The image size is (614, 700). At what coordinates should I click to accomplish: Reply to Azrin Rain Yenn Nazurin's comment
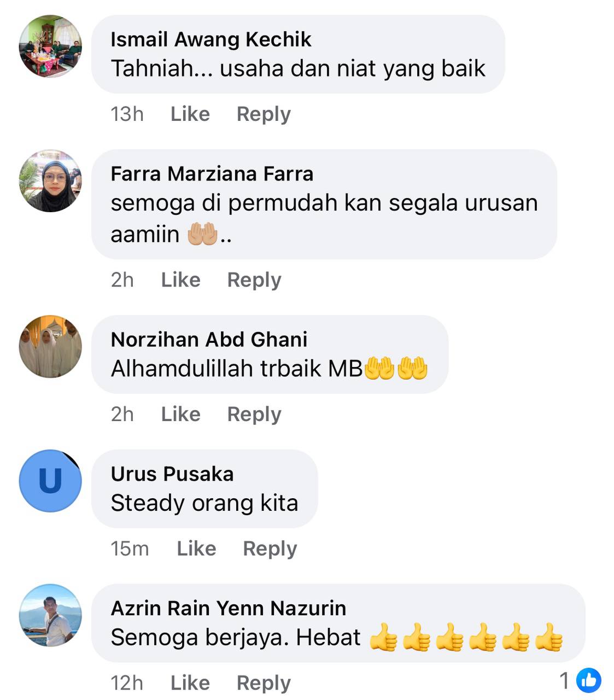[264, 682]
